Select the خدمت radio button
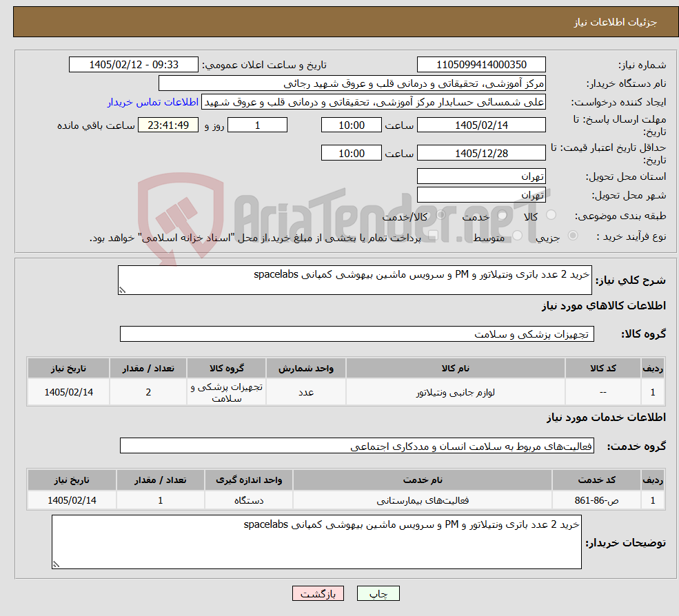The image size is (679, 616). tap(503, 215)
